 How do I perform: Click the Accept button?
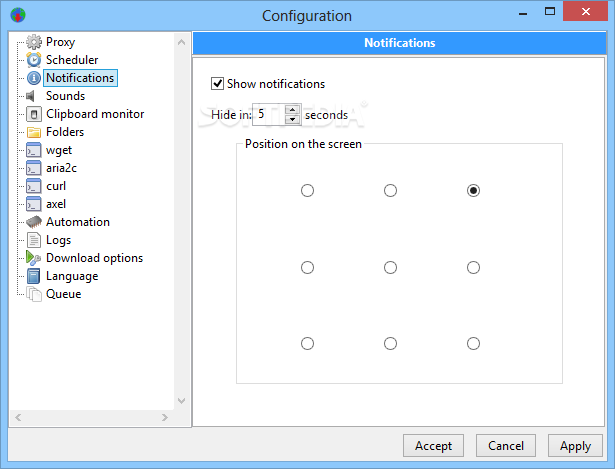(x=433, y=445)
